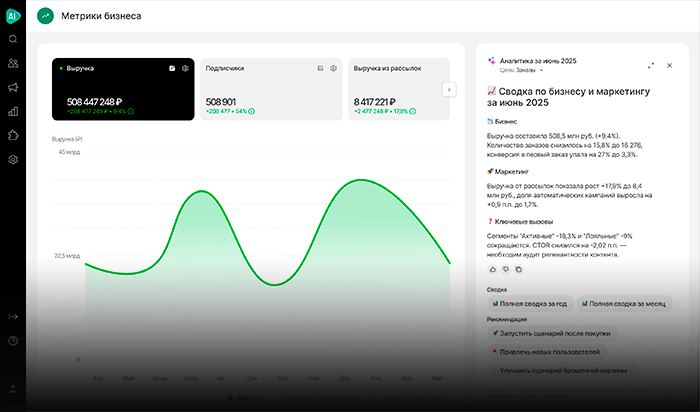
Task: Click the Полная сводка за год button
Action: pos(532,303)
